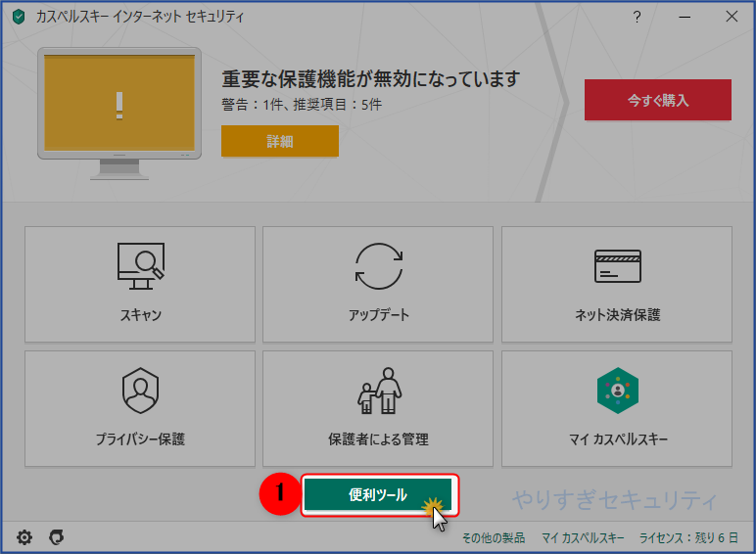Open the スキャン (scan) tile

tap(140, 284)
